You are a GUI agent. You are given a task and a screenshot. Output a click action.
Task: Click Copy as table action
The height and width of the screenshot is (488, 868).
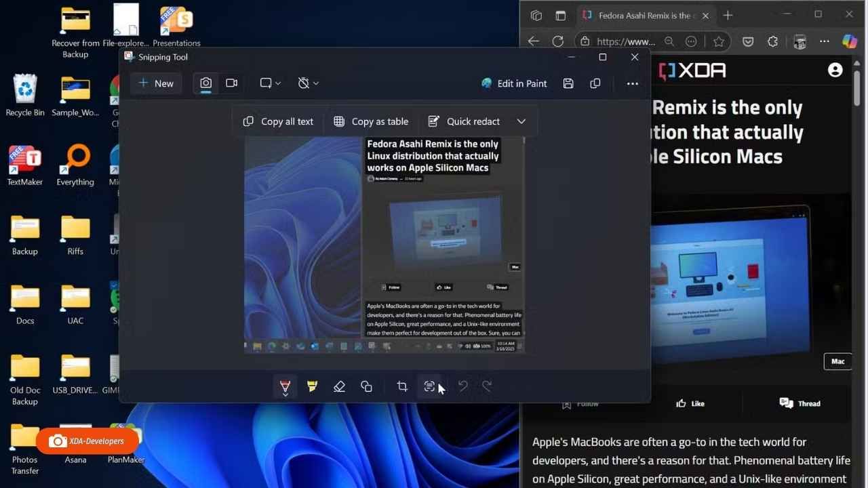point(370,121)
